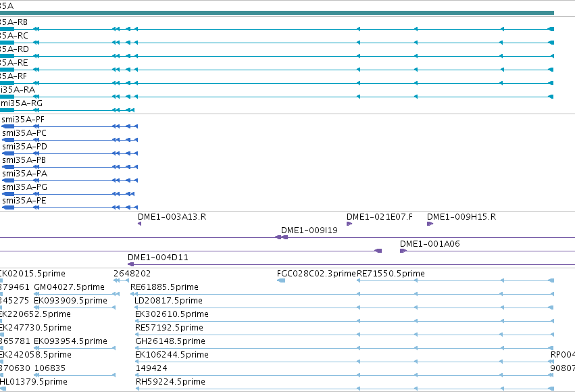
Task: Click the light blue block under FGC028C02.3prime
Action: pos(281,280)
